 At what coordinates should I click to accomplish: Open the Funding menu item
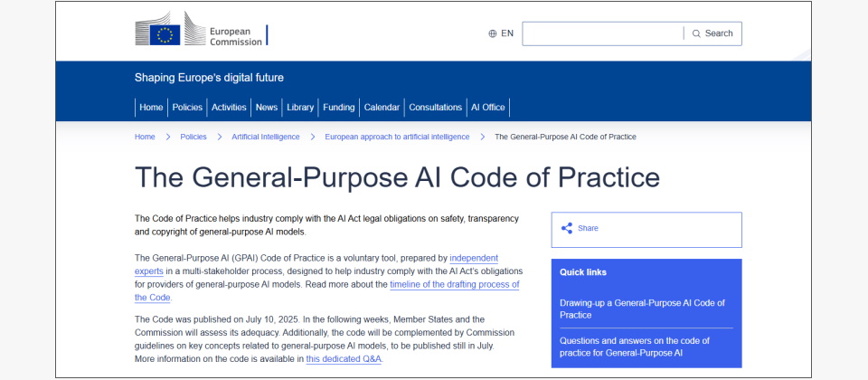pyautogui.click(x=339, y=108)
